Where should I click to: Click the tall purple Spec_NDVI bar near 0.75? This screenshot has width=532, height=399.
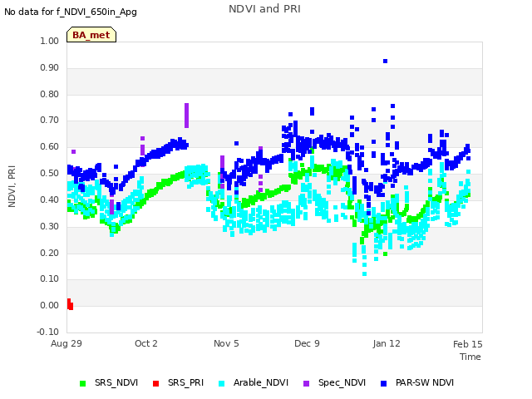(x=186, y=116)
